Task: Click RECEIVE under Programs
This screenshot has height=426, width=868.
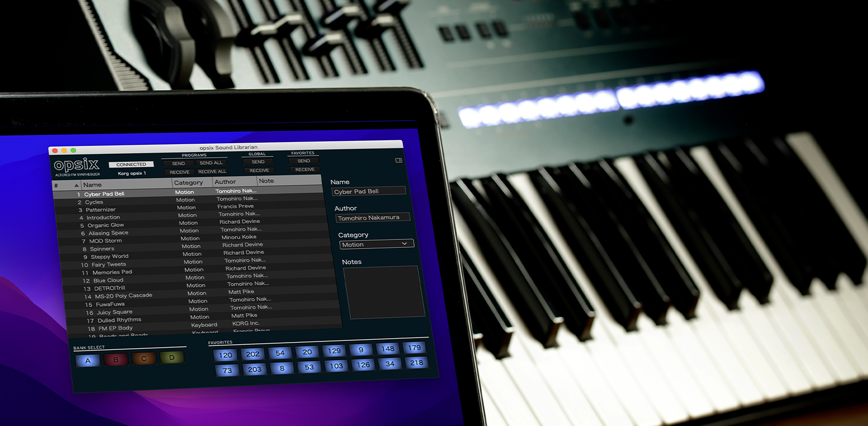Action: click(x=179, y=172)
